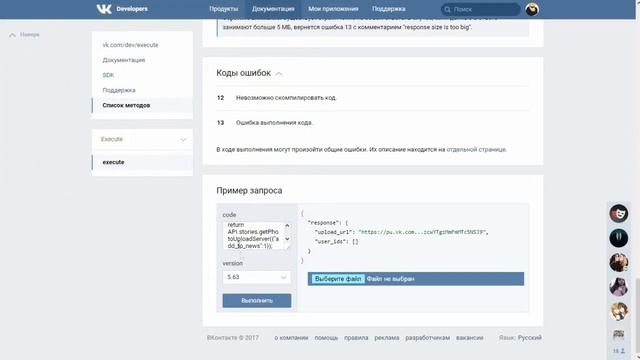Open third chat sidebar avatar
640x360 pixels.
point(618,262)
